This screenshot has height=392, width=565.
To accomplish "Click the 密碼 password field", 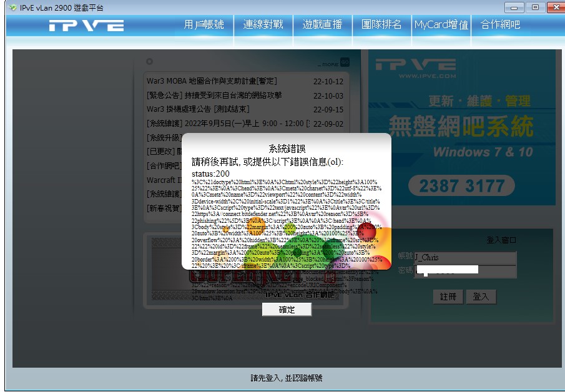I will coord(465,270).
